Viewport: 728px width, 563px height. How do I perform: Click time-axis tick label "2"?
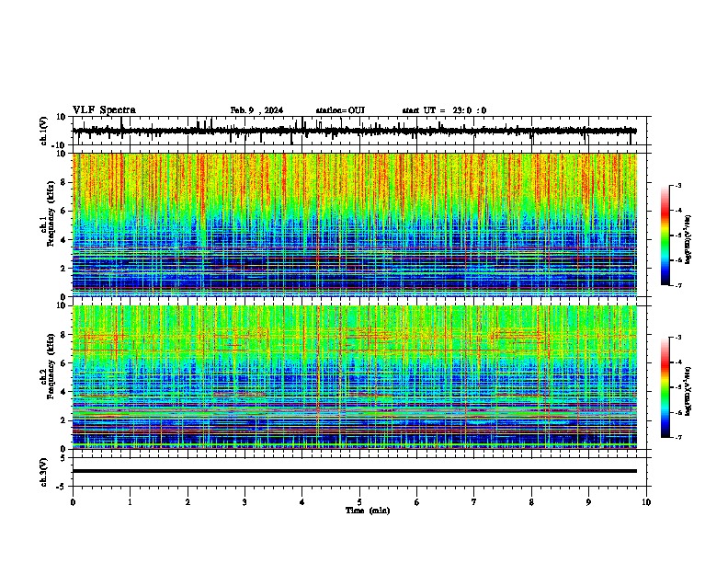pyautogui.click(x=188, y=502)
